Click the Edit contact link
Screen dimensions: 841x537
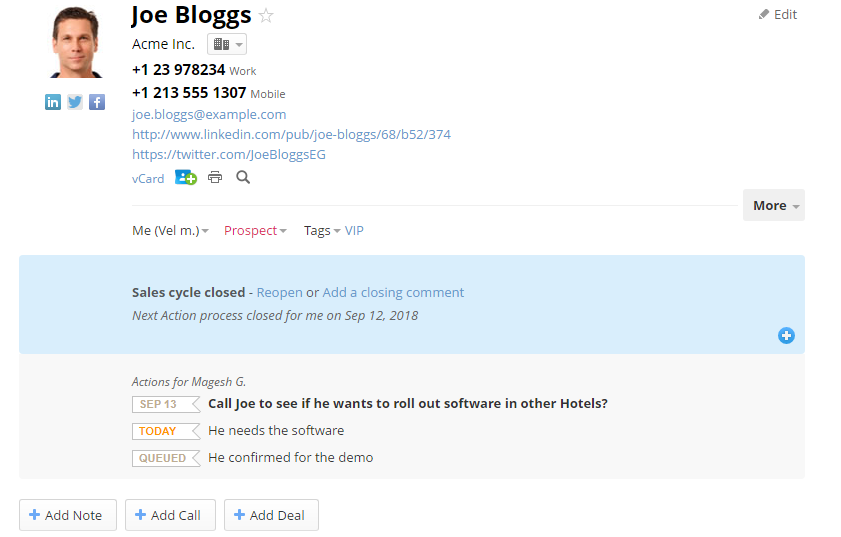[x=778, y=15]
